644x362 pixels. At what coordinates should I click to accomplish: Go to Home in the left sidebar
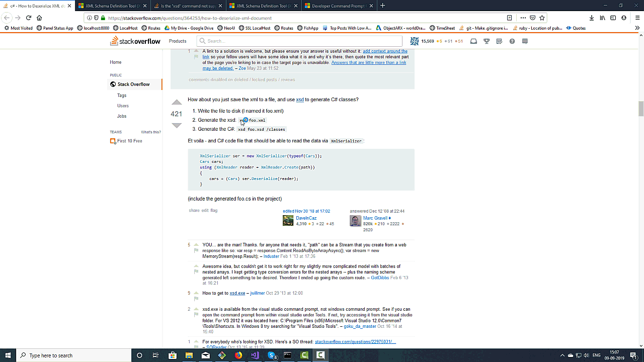pos(116,62)
